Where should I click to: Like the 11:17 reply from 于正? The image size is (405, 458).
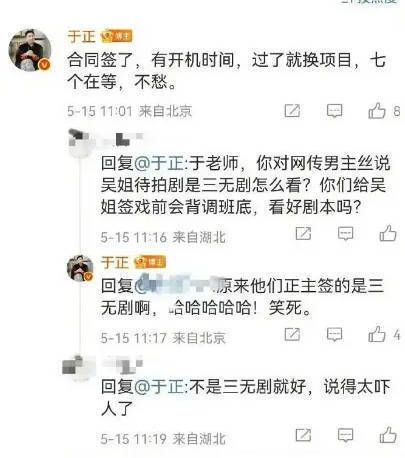pos(377,334)
